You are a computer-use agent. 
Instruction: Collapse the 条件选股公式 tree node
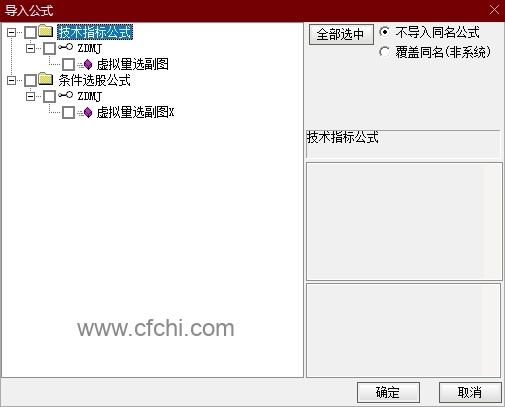[11, 80]
